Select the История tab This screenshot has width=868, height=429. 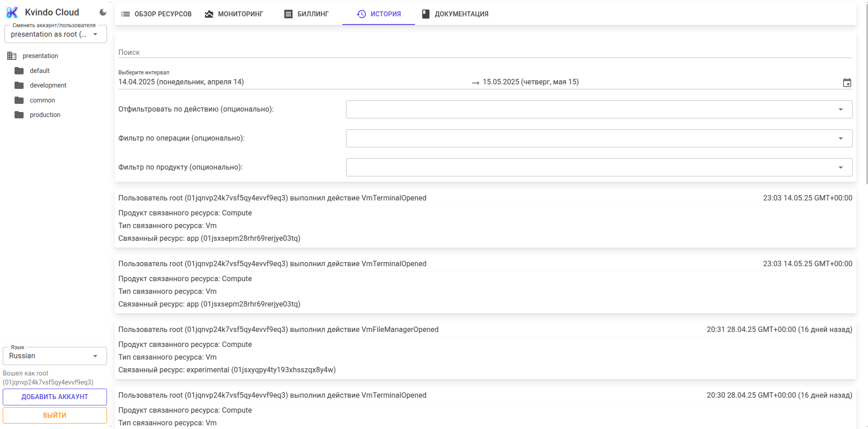point(379,14)
